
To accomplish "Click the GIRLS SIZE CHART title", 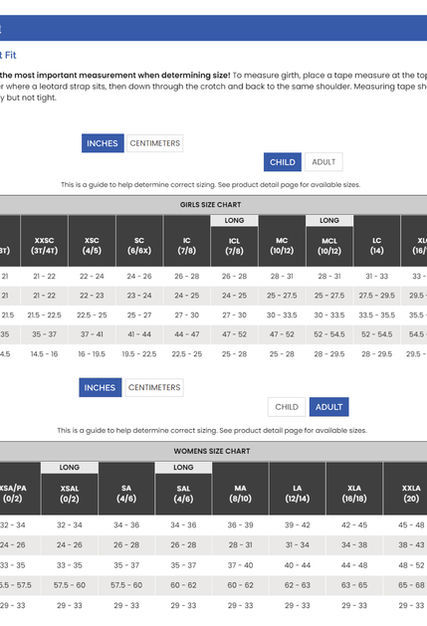I will [210, 204].
